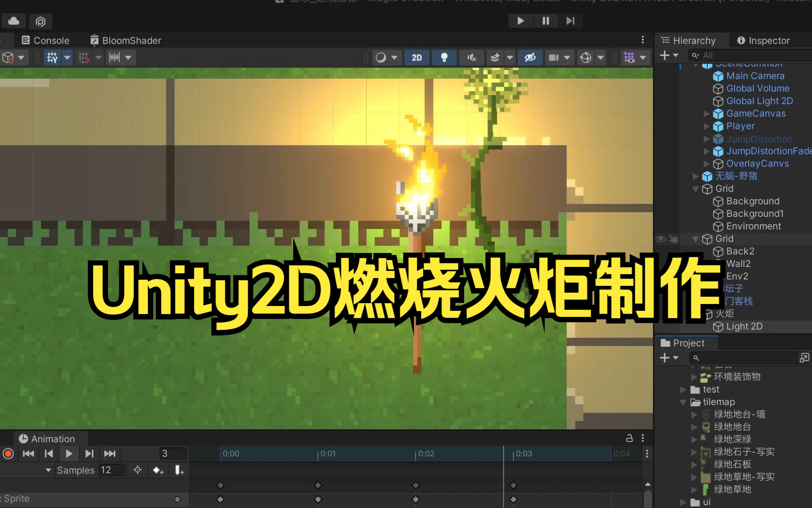Switch to the Console tab
This screenshot has width=812, height=508.
[46, 40]
